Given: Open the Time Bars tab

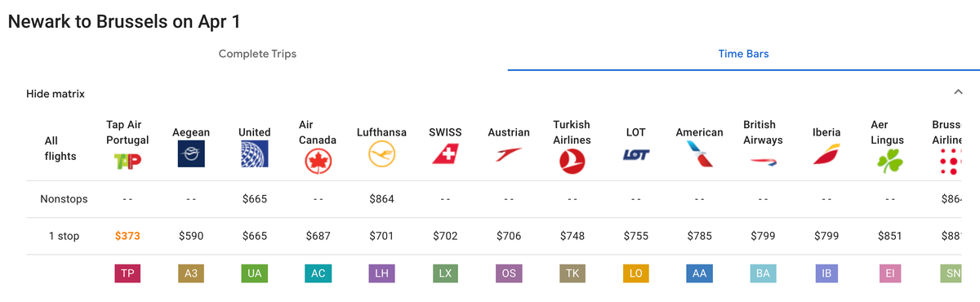Looking at the screenshot, I should point(743,54).
